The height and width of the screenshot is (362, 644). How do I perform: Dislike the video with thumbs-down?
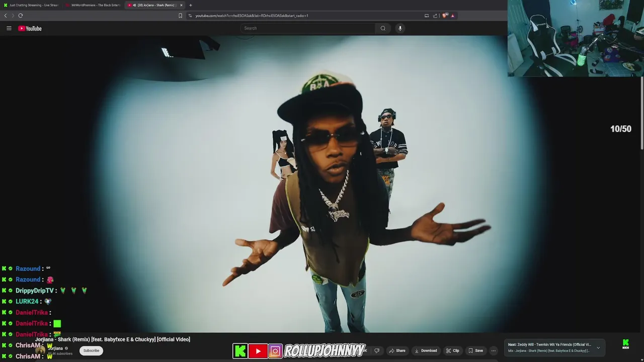[x=377, y=350]
